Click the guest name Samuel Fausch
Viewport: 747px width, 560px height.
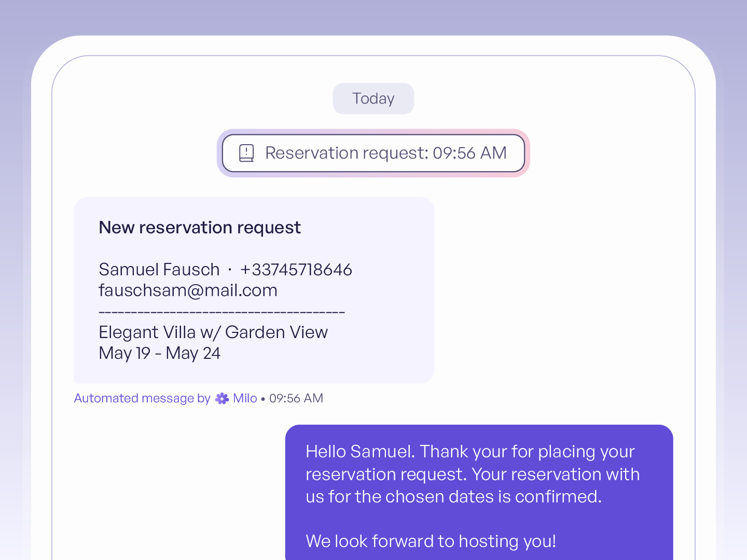(159, 270)
